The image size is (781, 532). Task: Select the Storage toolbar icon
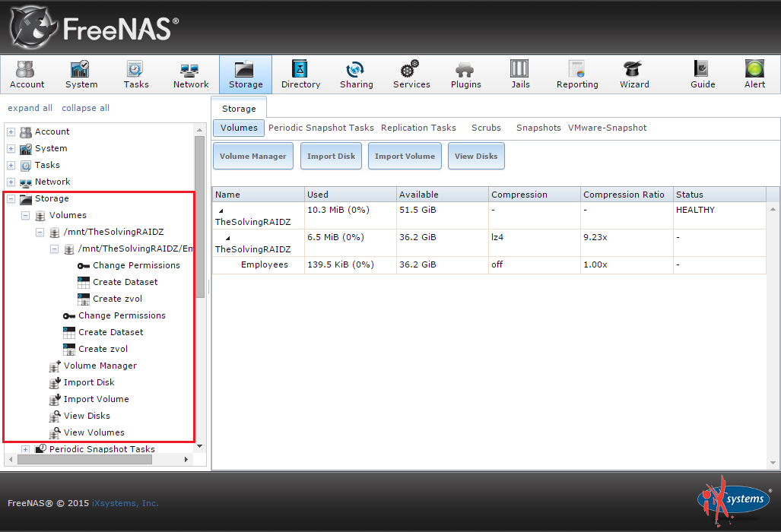(246, 74)
